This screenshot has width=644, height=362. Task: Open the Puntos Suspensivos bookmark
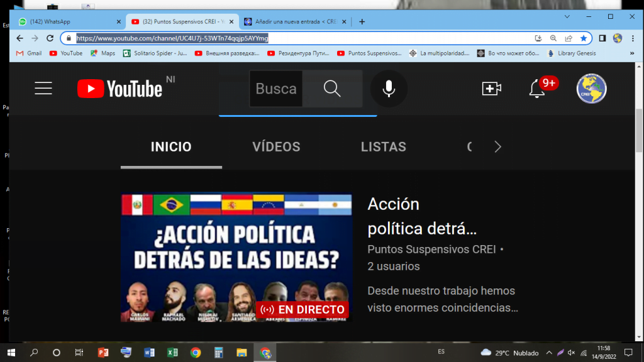tap(369, 53)
